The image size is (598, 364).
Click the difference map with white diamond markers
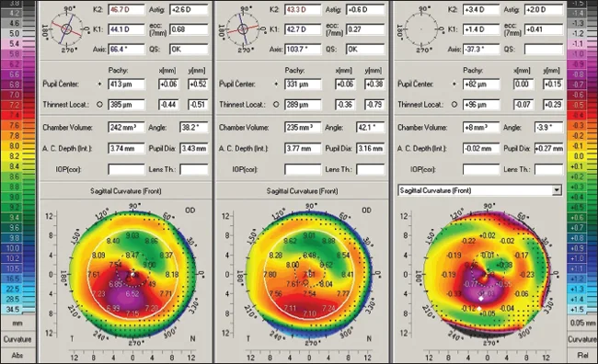click(x=488, y=275)
